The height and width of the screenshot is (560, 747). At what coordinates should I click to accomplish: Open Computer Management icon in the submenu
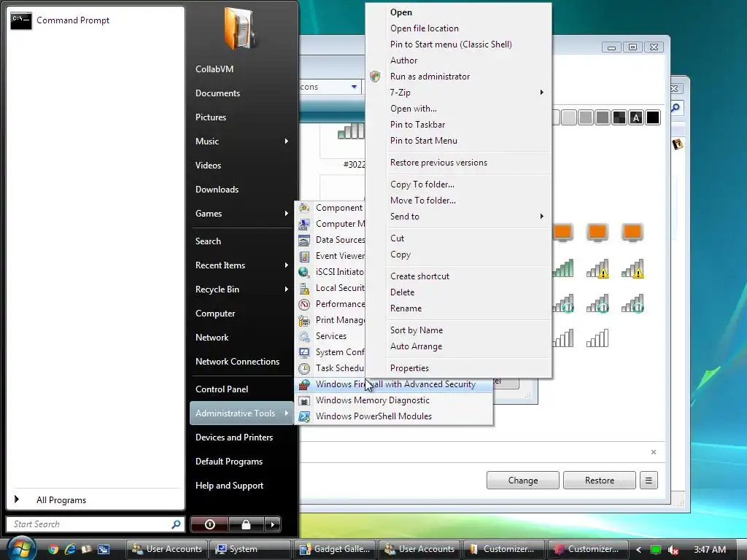pyautogui.click(x=304, y=224)
